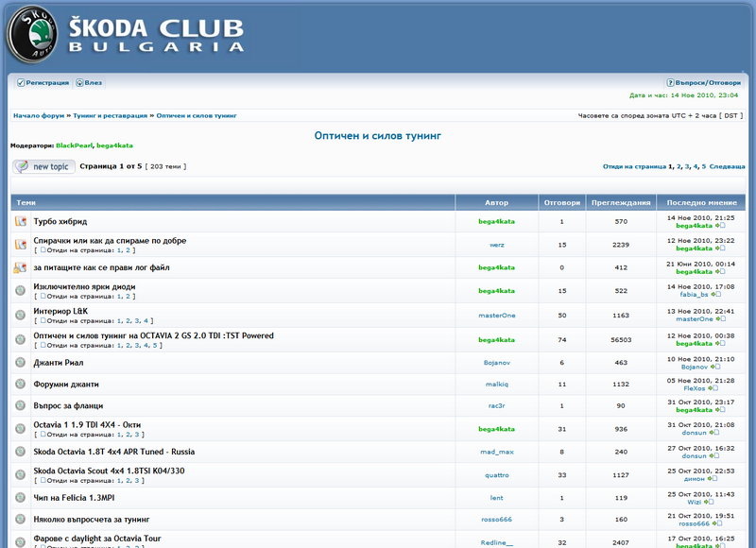
Task: Open page 5 of OCTAVIA 2 GS topic
Action: (x=155, y=346)
